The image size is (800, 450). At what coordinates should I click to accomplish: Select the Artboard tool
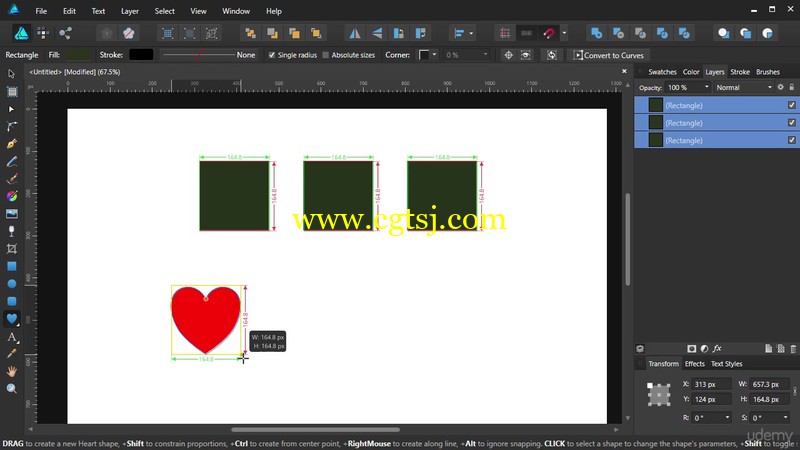(11, 92)
